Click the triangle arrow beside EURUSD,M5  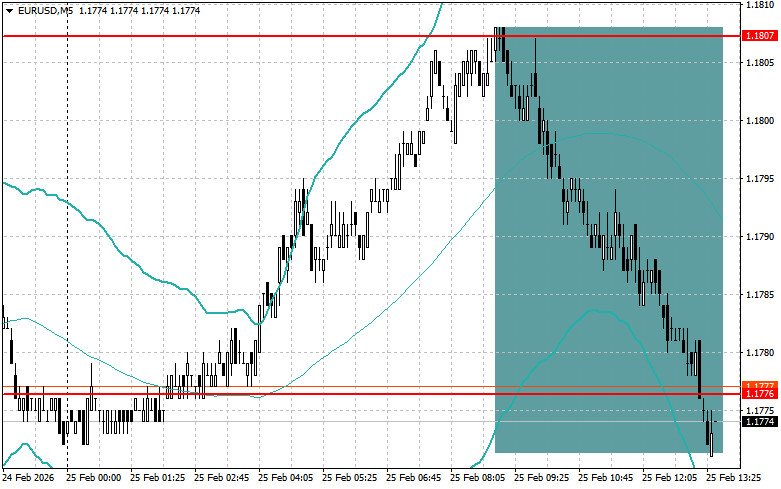coord(9,10)
